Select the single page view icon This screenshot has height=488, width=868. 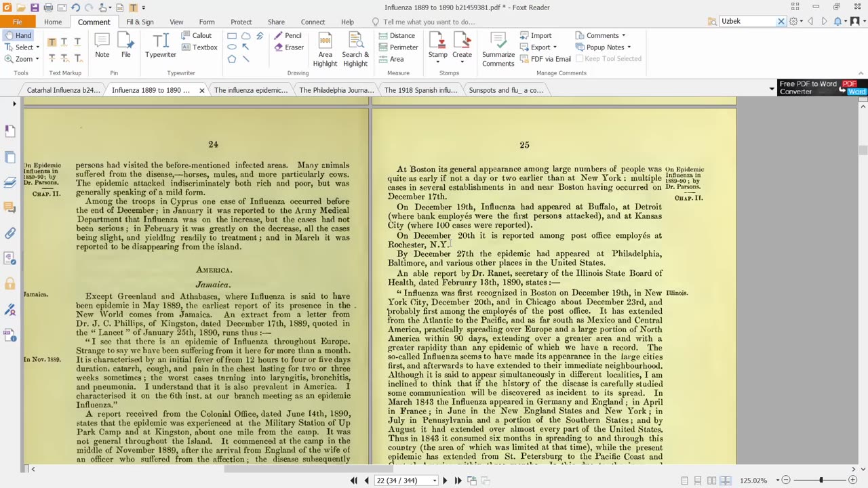pos(684,481)
